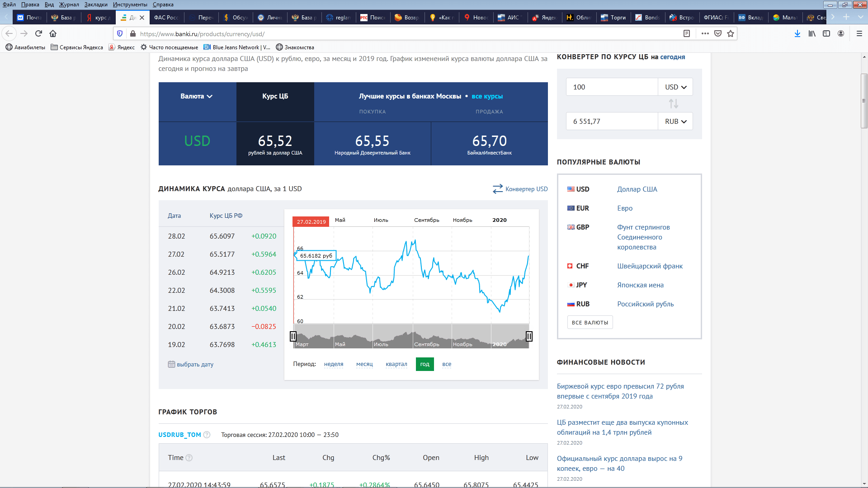This screenshot has height=488, width=868.
Task: Select the месяц period option
Action: [364, 364]
